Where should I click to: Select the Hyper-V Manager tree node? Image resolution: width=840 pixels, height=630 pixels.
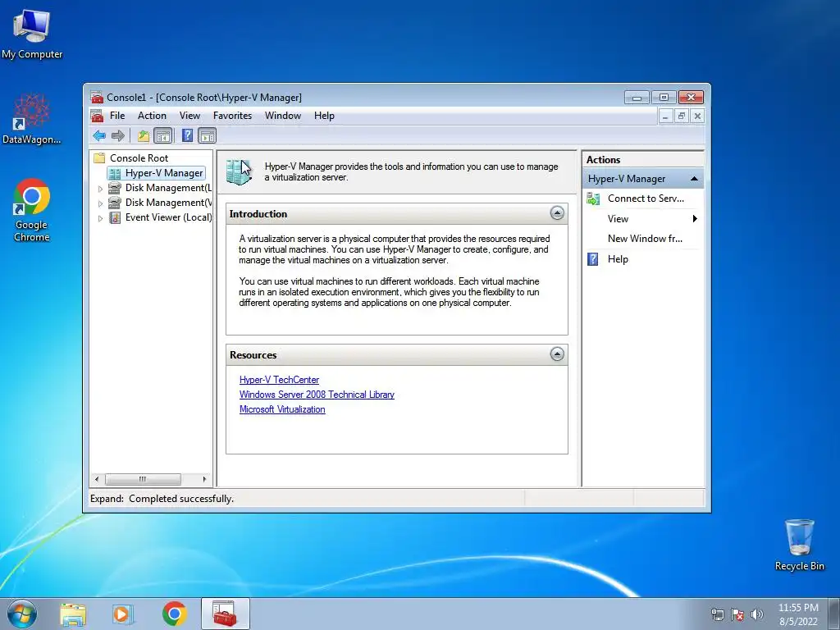[156, 173]
